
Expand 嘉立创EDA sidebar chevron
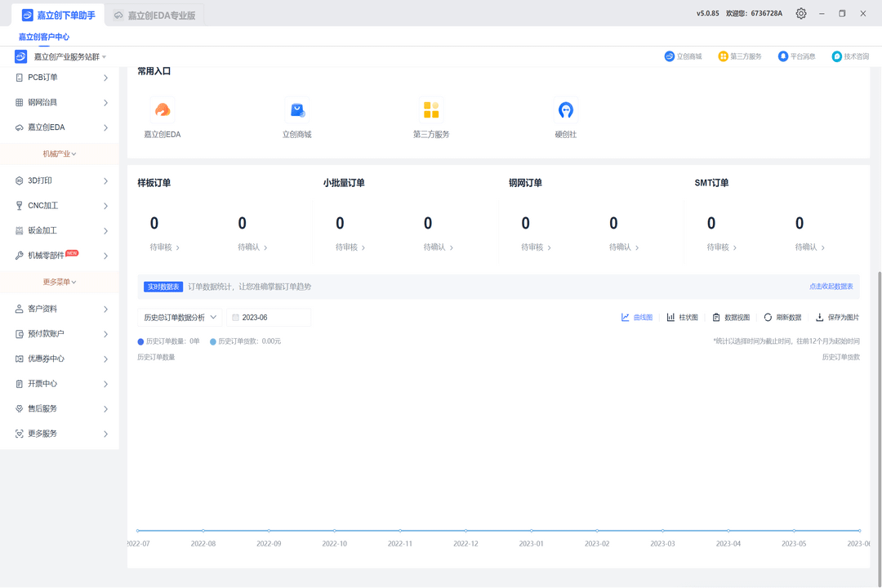105,127
